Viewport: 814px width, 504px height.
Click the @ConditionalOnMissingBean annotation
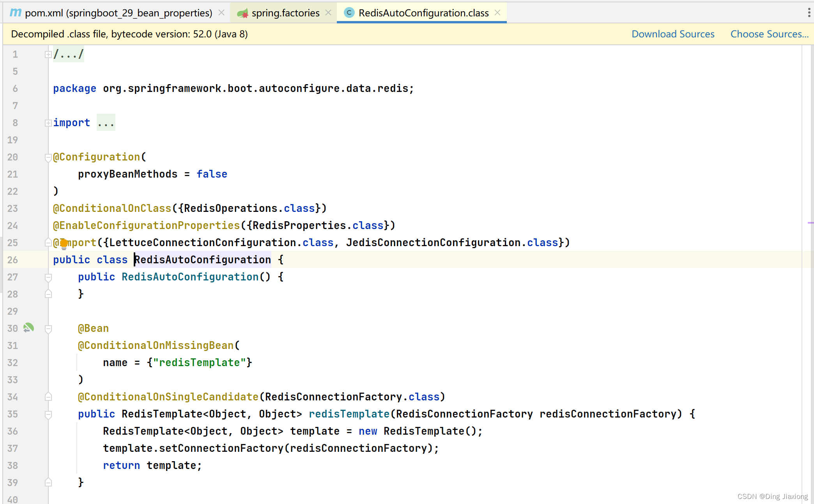(x=156, y=345)
